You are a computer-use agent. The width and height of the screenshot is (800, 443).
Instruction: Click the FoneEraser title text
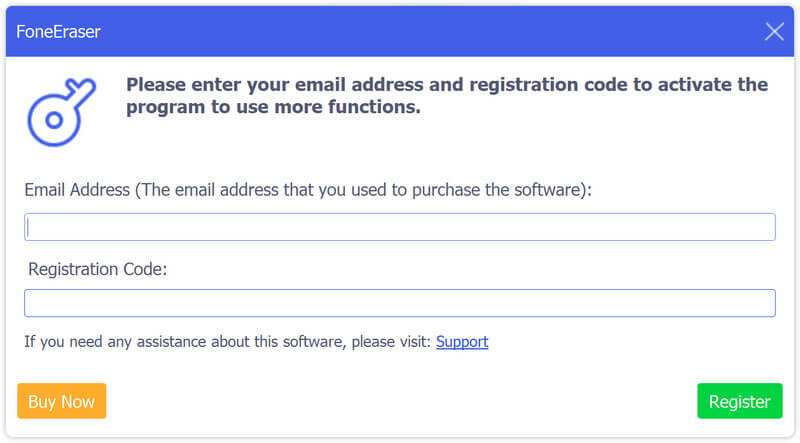tap(58, 32)
